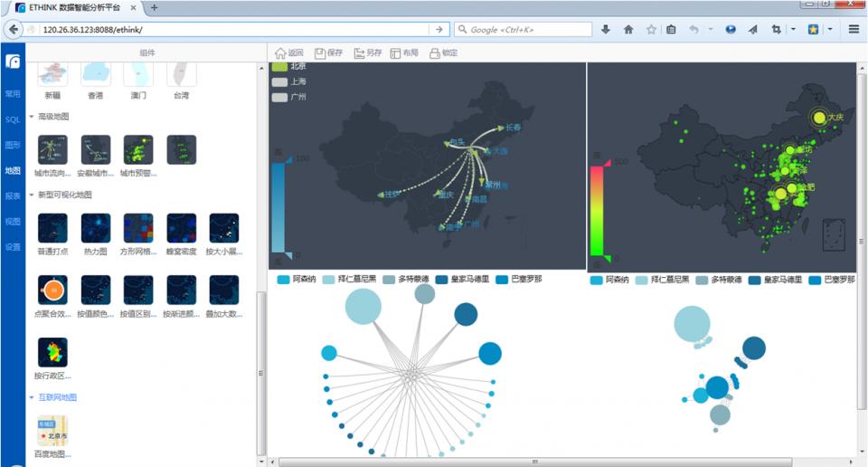Select the 百度地图 component
Viewport: 868px width, 467px height.
pos(52,431)
